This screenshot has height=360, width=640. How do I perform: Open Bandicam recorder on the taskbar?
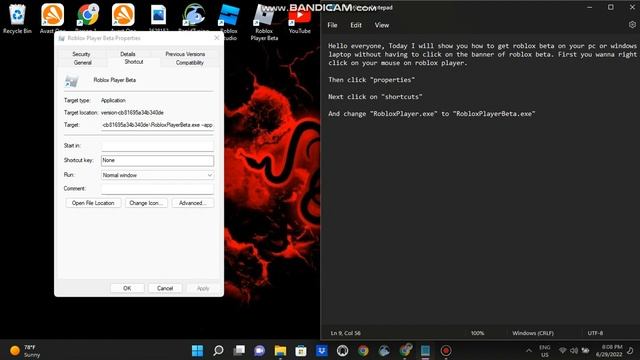[446, 351]
